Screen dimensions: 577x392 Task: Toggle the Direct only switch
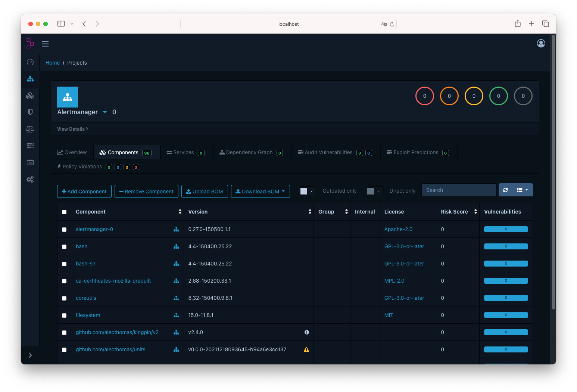point(375,191)
